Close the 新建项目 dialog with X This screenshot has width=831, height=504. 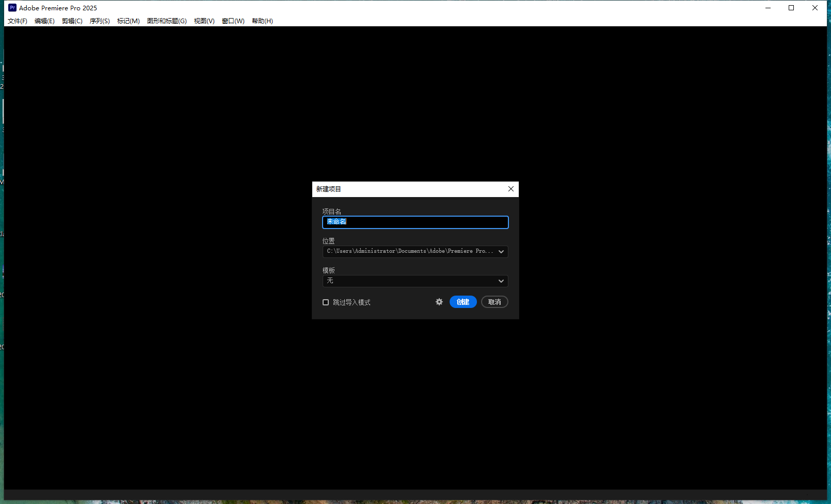click(510, 189)
